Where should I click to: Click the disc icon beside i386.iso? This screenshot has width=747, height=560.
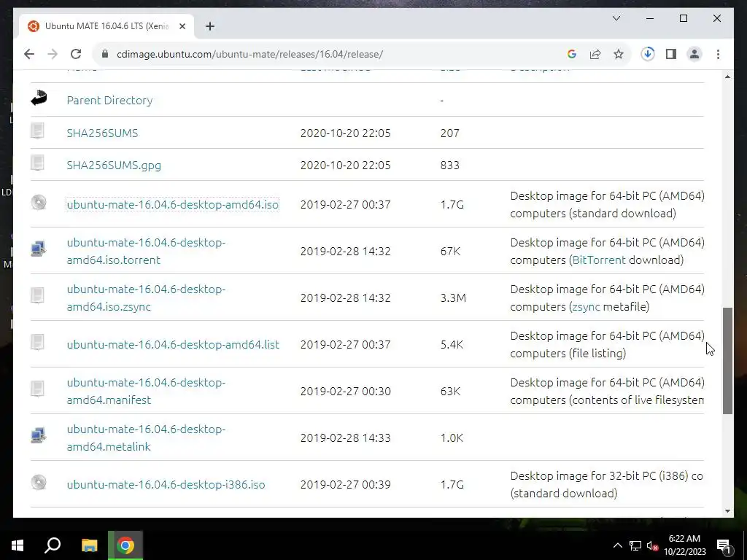(x=39, y=483)
